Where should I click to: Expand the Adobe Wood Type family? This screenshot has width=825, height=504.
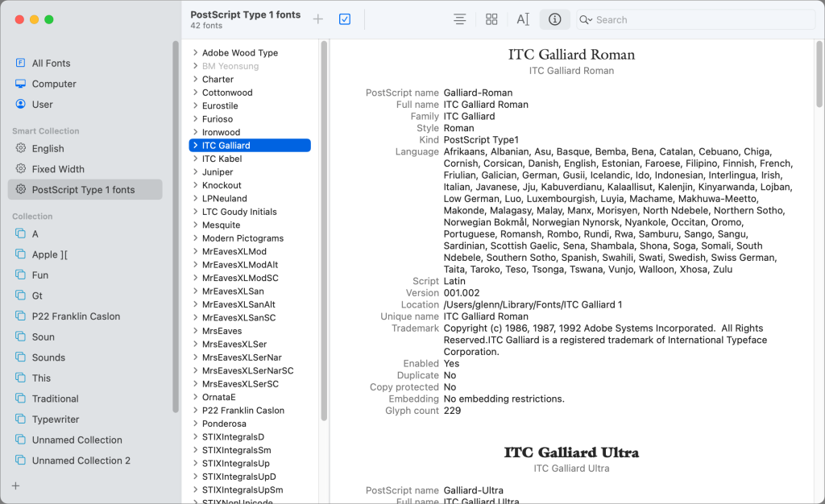coord(195,52)
